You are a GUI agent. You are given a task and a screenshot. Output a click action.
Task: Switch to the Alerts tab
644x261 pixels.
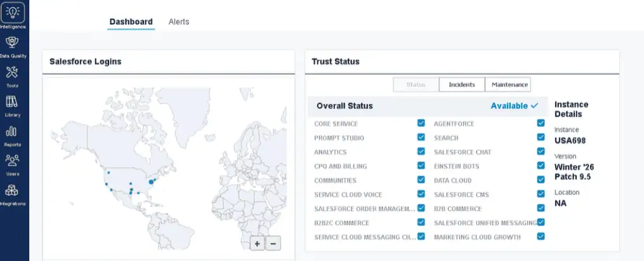pyautogui.click(x=179, y=22)
